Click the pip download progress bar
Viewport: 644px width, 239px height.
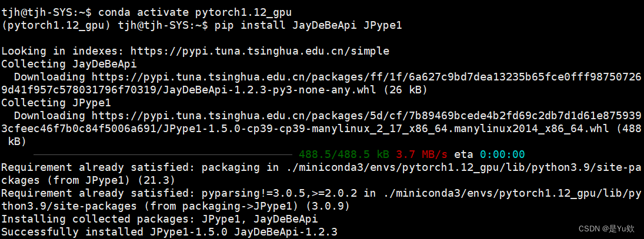point(147,154)
